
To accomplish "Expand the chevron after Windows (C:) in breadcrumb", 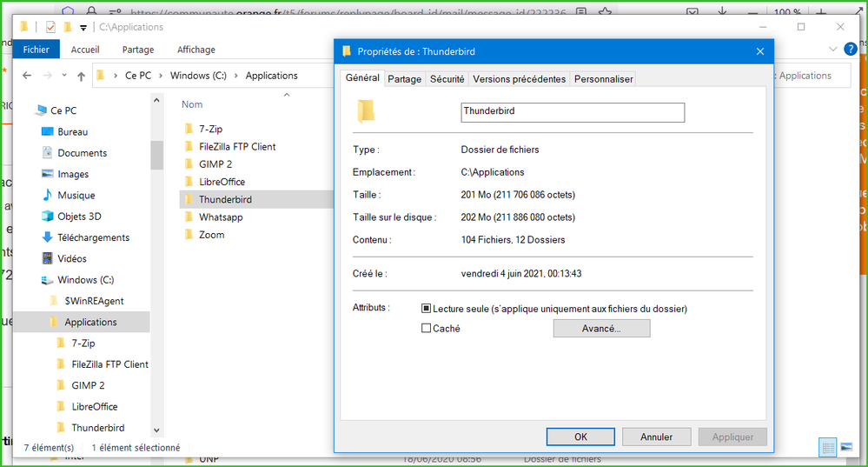I will click(235, 76).
